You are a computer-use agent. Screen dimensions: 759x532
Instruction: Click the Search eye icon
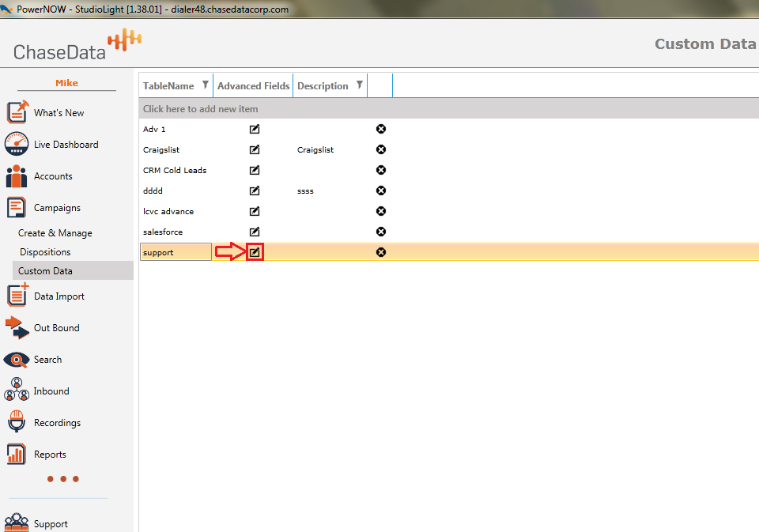pos(17,360)
